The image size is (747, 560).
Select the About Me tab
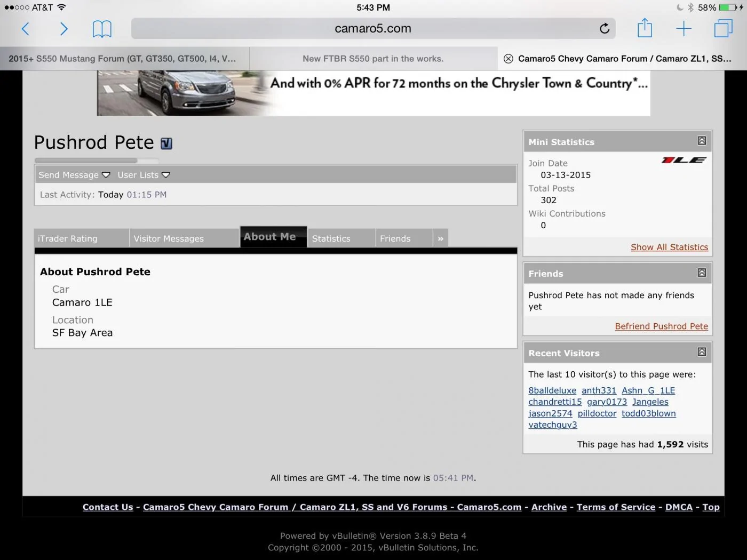273,237
